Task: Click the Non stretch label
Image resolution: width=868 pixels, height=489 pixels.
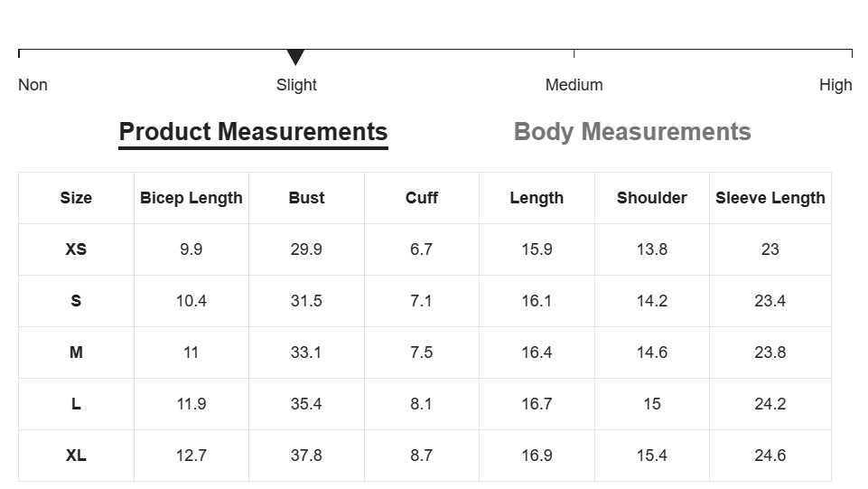Action: 33,85
